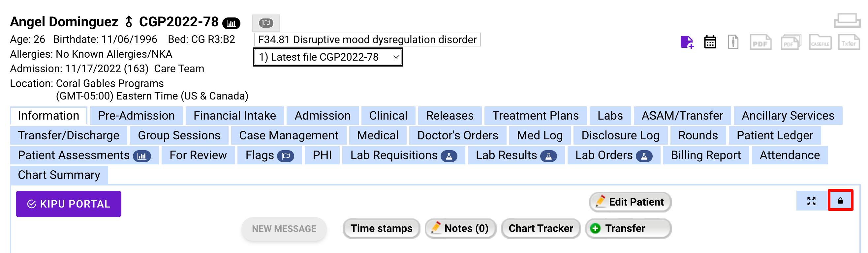Click the diagnosis field F34.81
Image resolution: width=868 pixels, height=253 pixels.
[367, 40]
